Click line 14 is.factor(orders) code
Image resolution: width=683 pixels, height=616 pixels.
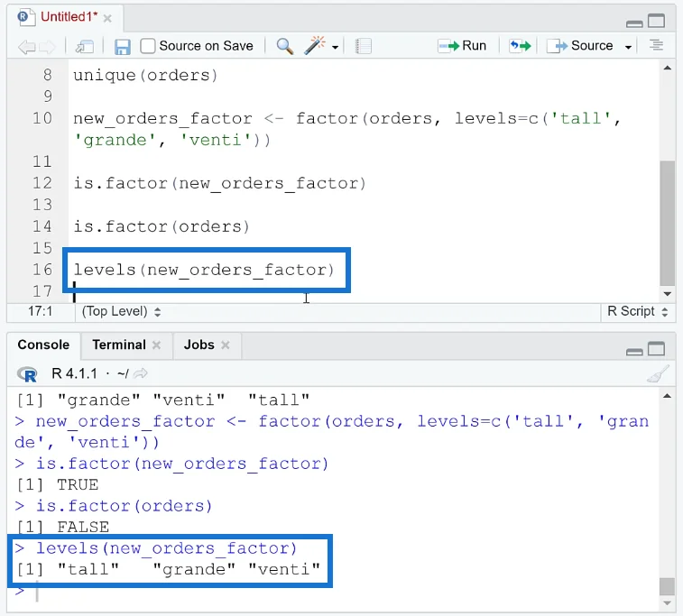[x=162, y=226]
